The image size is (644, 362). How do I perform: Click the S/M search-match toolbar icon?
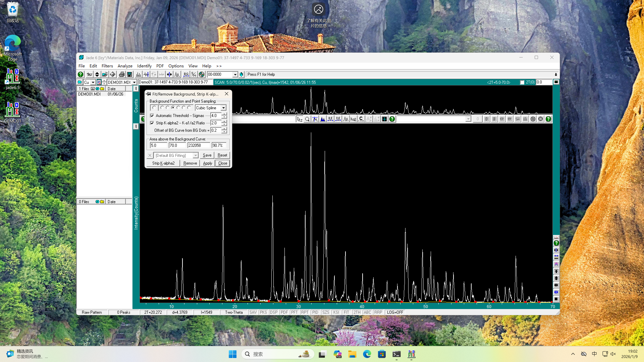point(194,74)
